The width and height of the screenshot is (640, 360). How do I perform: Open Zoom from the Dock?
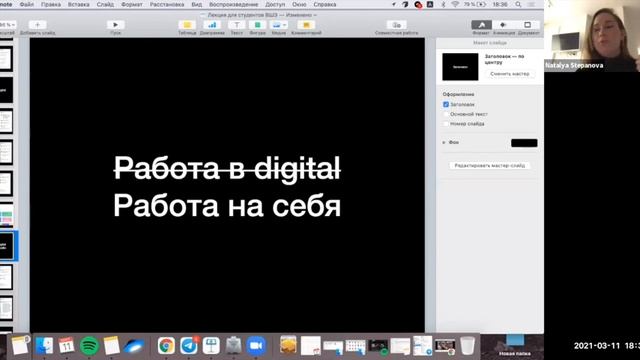pyautogui.click(x=256, y=346)
